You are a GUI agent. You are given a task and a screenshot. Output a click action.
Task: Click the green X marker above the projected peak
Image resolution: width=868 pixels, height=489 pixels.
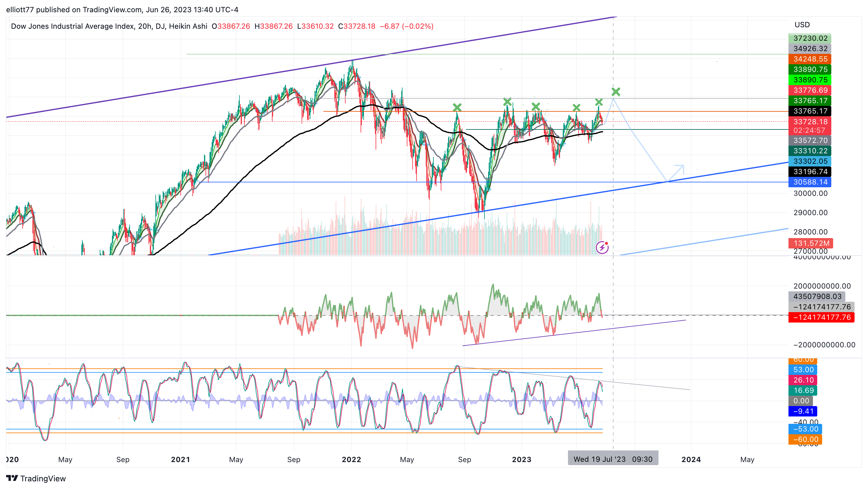(x=616, y=92)
